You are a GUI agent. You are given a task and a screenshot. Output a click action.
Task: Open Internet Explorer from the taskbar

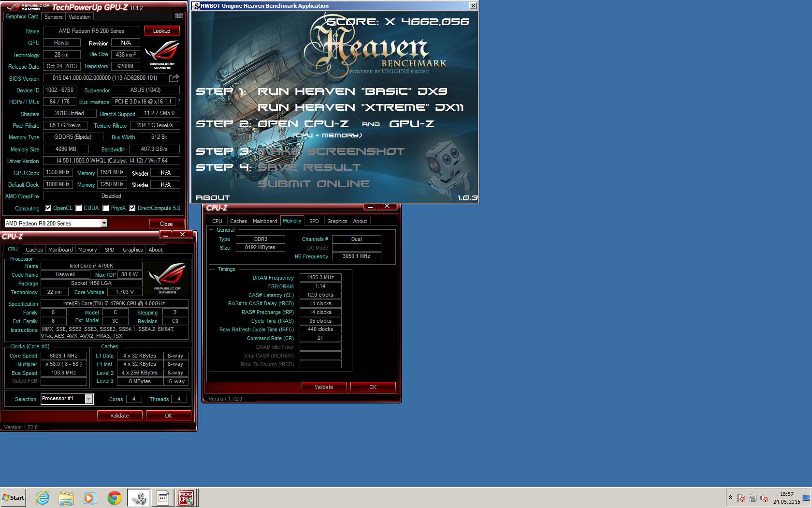[x=43, y=498]
